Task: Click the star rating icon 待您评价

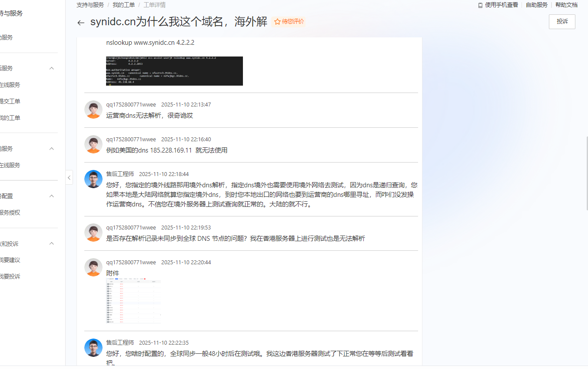Action: [x=277, y=22]
